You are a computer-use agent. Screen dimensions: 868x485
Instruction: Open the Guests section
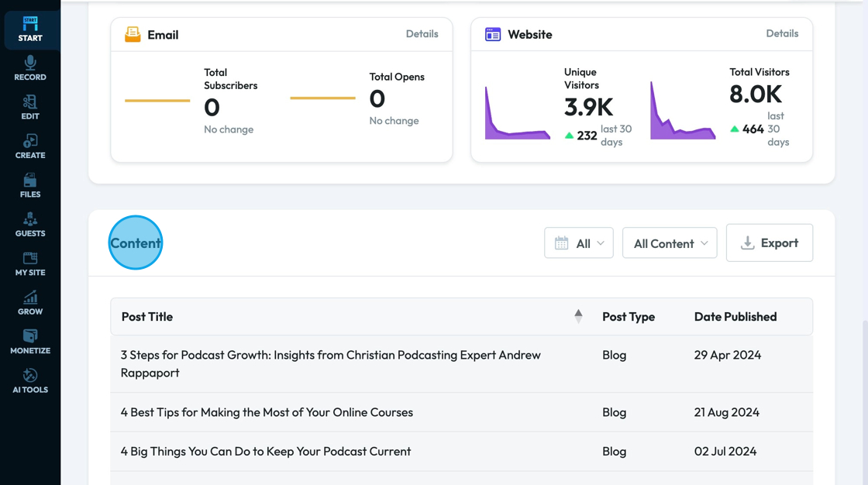coord(30,225)
